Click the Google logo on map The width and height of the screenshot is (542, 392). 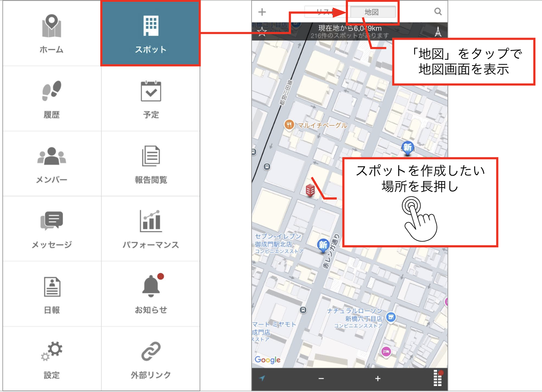click(267, 360)
